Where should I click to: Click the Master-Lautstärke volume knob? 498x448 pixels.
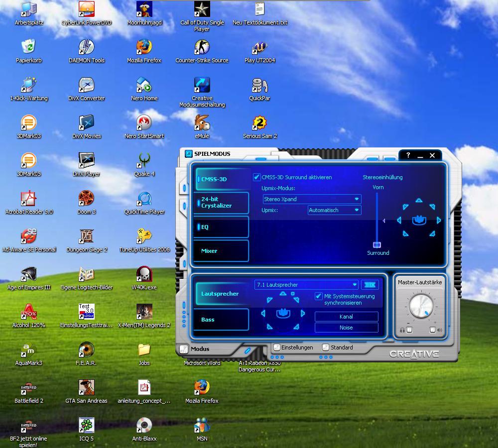click(x=421, y=306)
